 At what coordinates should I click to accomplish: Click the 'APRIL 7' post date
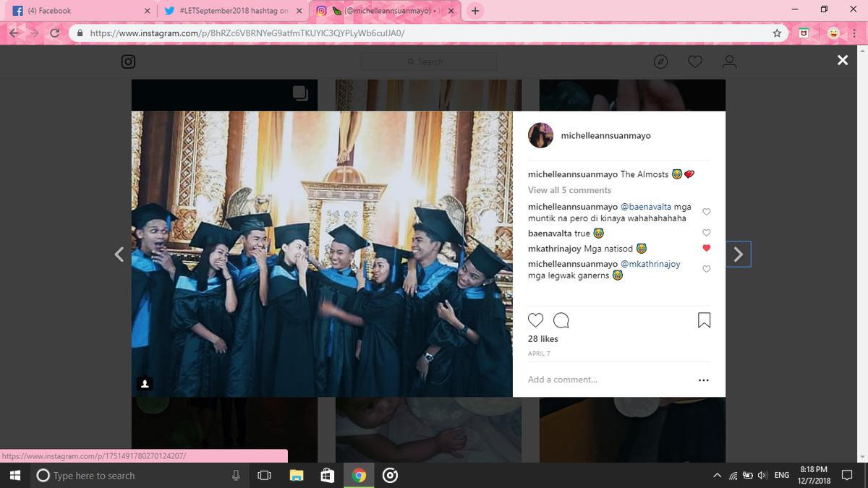pyautogui.click(x=537, y=354)
